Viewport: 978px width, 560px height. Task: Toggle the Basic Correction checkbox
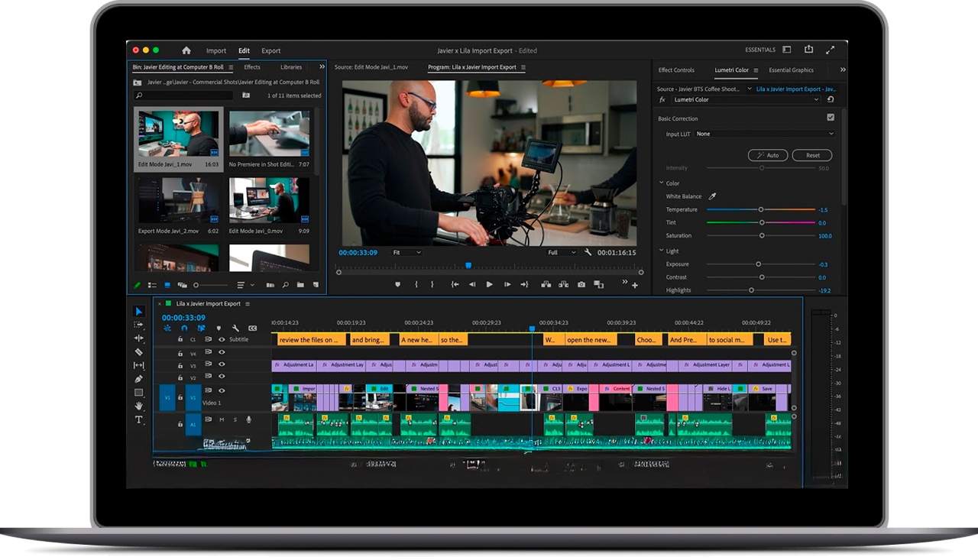coord(831,118)
